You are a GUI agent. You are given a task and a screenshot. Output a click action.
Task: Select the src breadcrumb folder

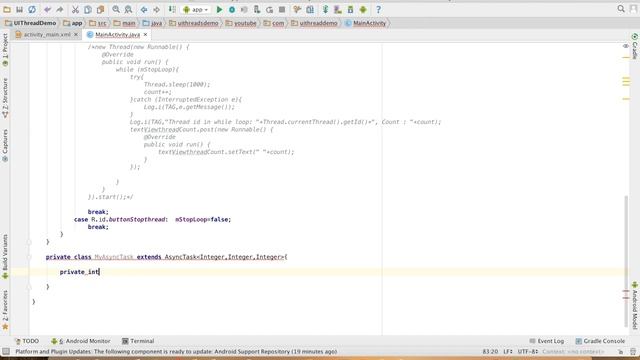pos(98,23)
